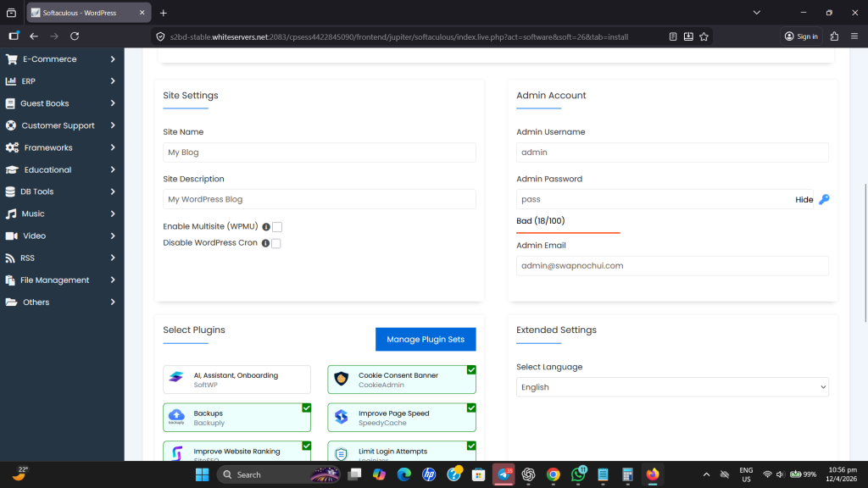Show Enable Multisite info icon

click(266, 227)
